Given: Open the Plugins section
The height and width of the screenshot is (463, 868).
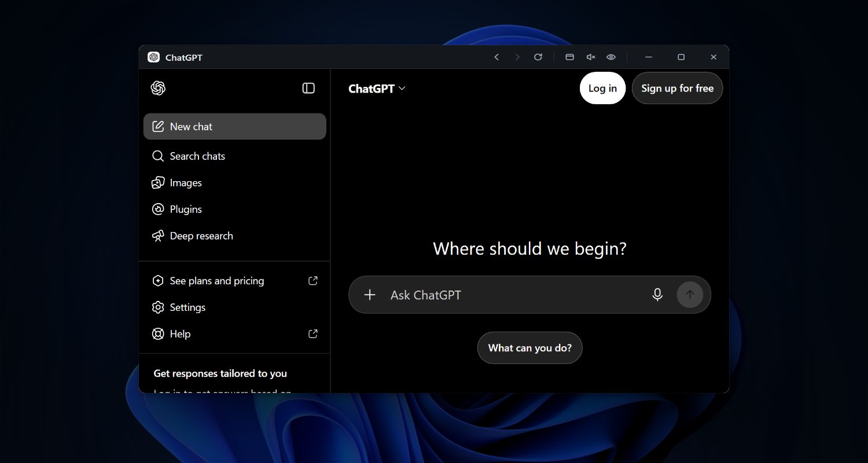Looking at the screenshot, I should pos(235,210).
